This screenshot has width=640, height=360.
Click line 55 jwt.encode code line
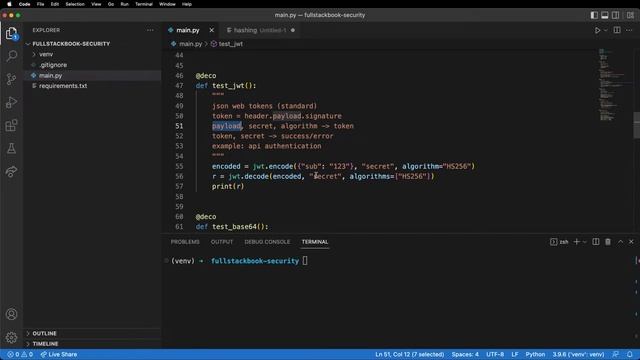pyautogui.click(x=343, y=166)
